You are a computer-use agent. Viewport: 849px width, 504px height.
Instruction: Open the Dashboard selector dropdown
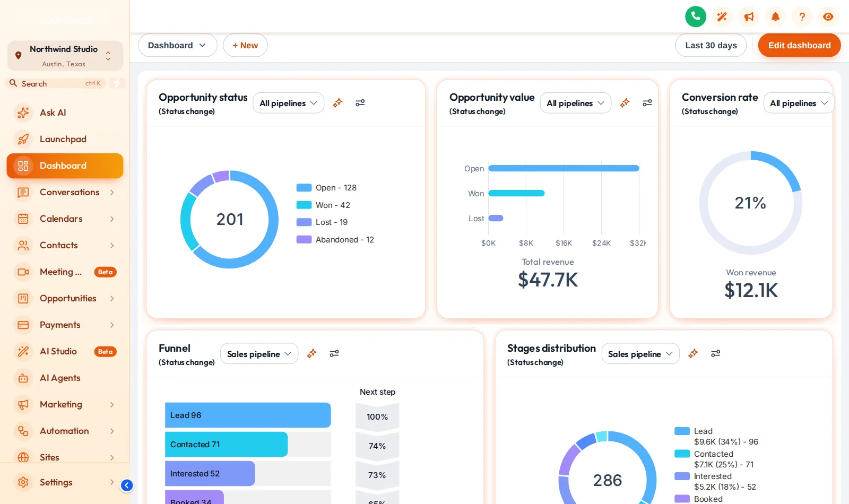coord(177,46)
